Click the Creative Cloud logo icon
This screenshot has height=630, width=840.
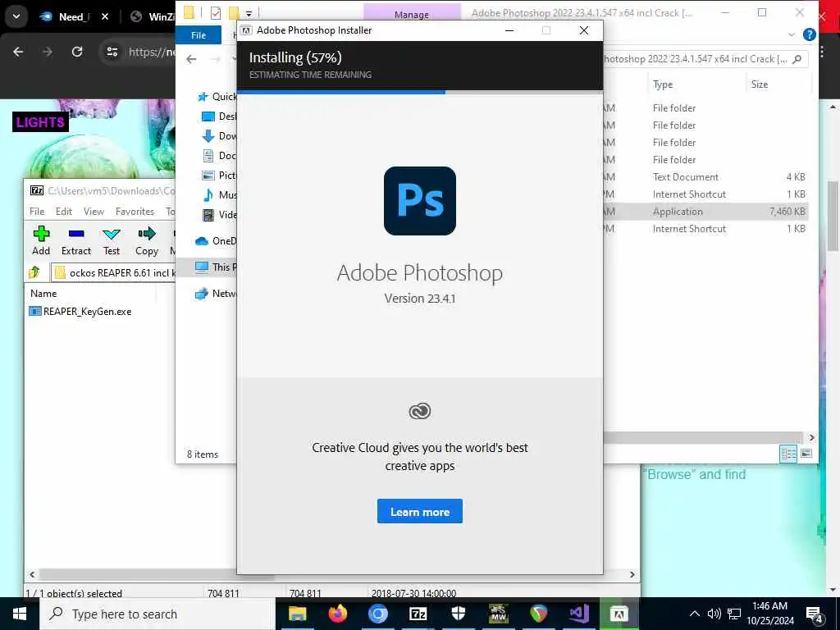coord(419,411)
